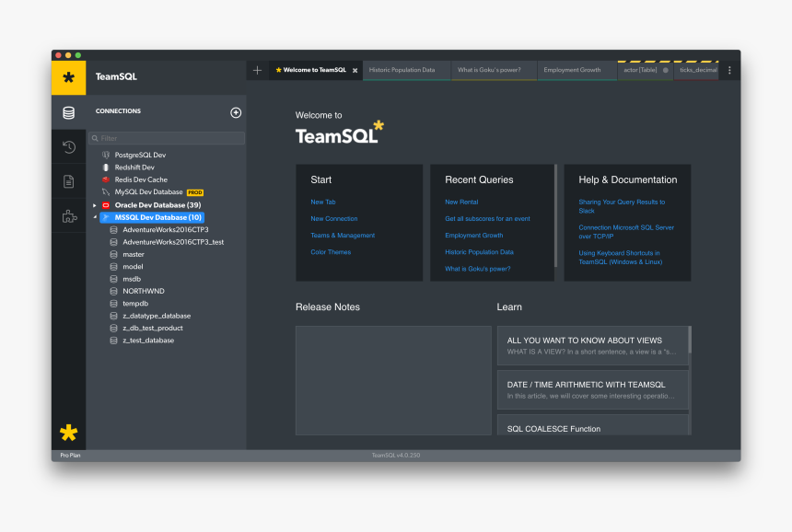
Task: Switch to ticks_decimal tab
Action: coord(697,70)
